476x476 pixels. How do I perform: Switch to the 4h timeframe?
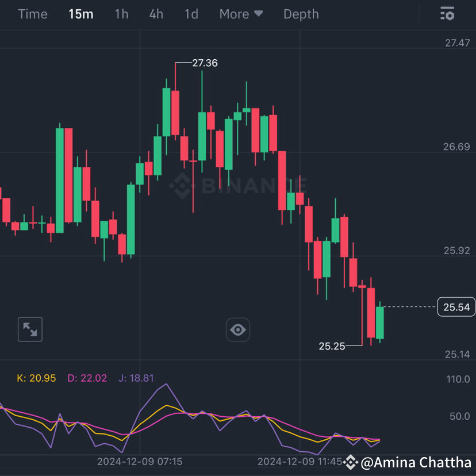[x=156, y=14]
